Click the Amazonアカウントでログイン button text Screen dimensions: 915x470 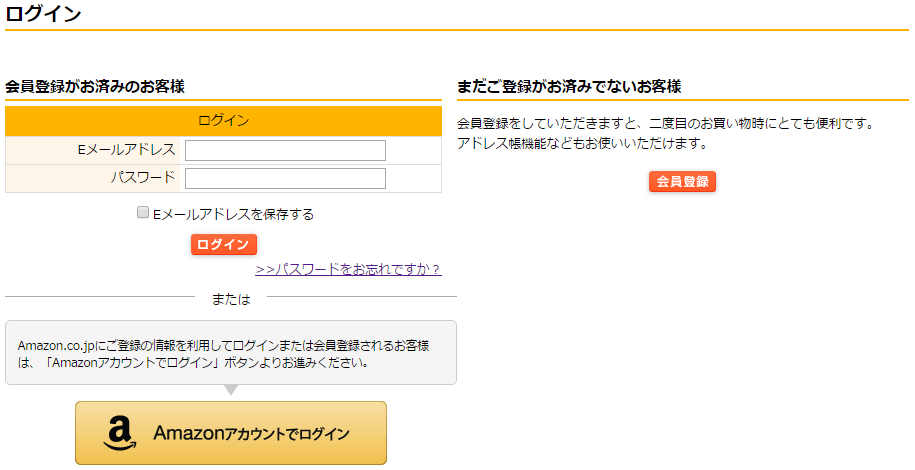pyautogui.click(x=251, y=433)
